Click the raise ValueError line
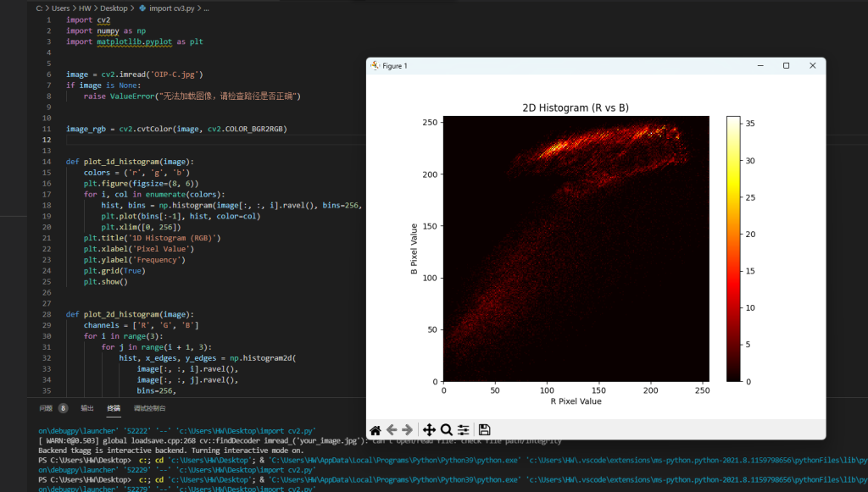 (192, 97)
